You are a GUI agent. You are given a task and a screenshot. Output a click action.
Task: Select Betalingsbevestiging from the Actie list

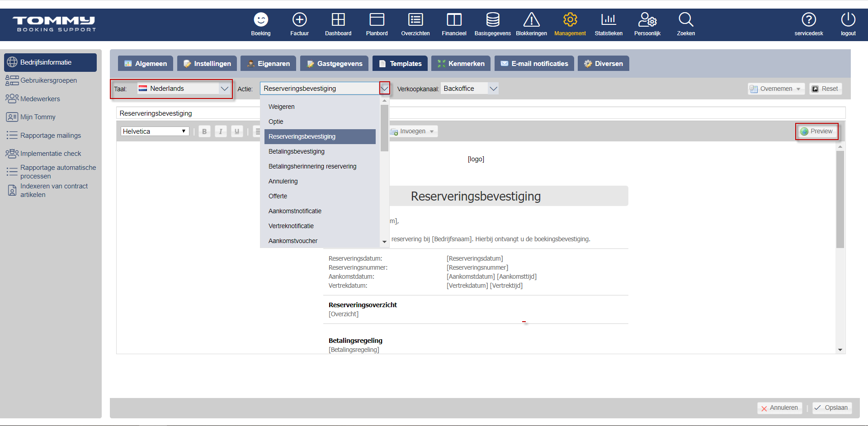320,151
